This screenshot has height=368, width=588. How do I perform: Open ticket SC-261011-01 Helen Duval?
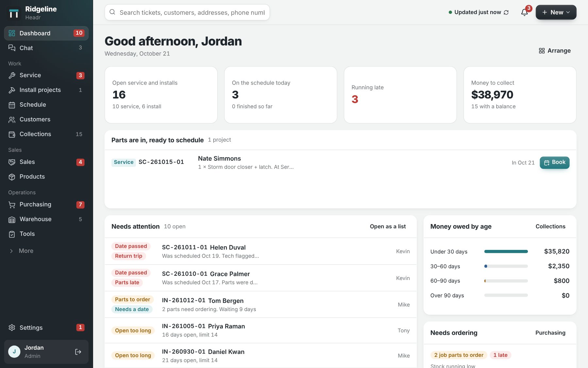(x=261, y=251)
